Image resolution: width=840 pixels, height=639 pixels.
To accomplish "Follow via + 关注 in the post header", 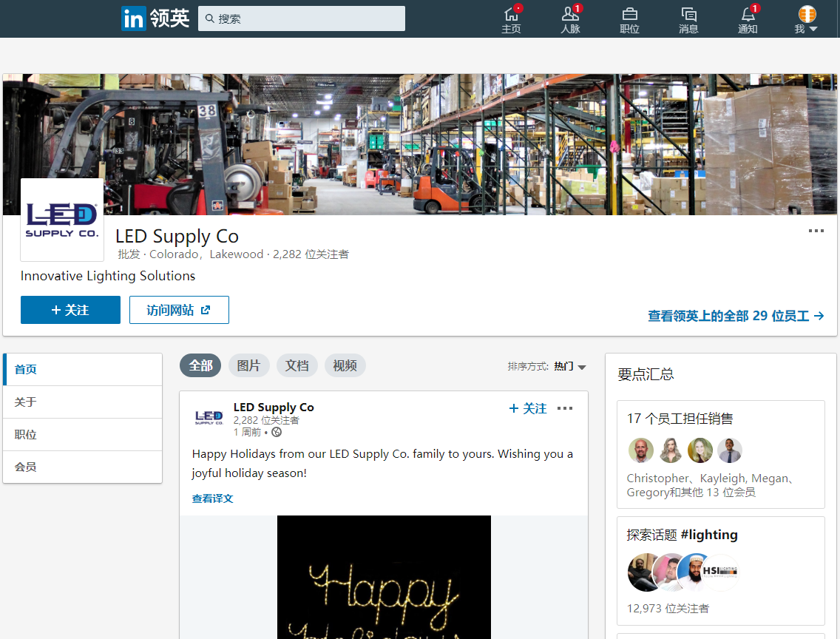I will click(528, 409).
